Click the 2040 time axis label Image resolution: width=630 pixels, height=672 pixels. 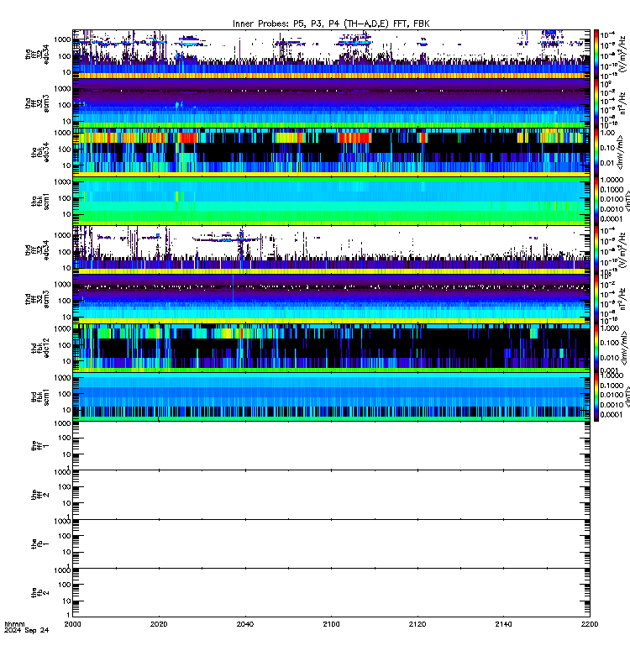(x=244, y=624)
